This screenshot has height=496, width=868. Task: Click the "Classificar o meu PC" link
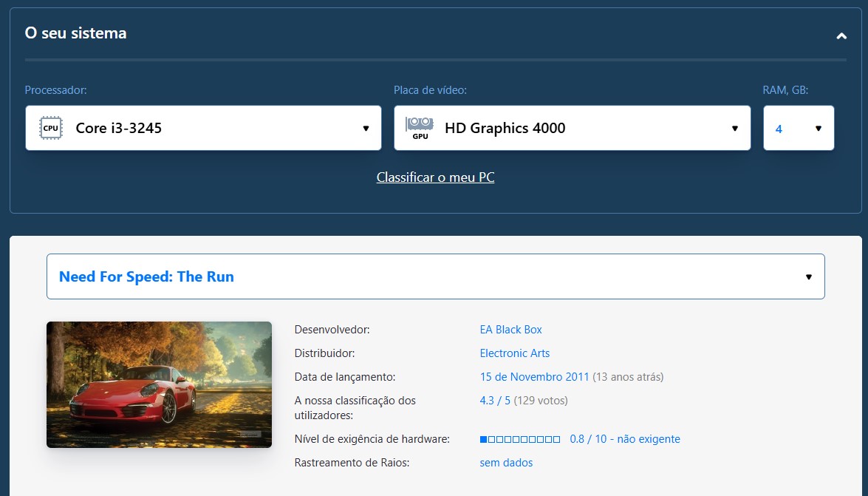tap(435, 177)
